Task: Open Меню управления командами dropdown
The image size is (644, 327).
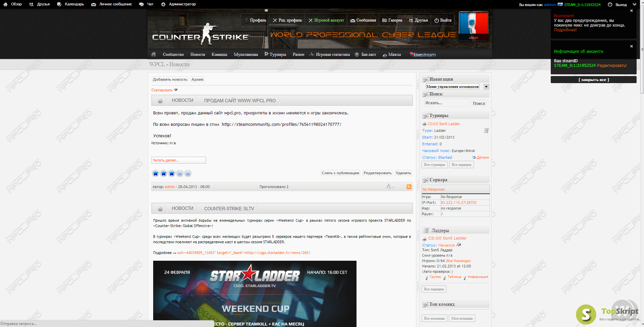Action: tap(457, 87)
